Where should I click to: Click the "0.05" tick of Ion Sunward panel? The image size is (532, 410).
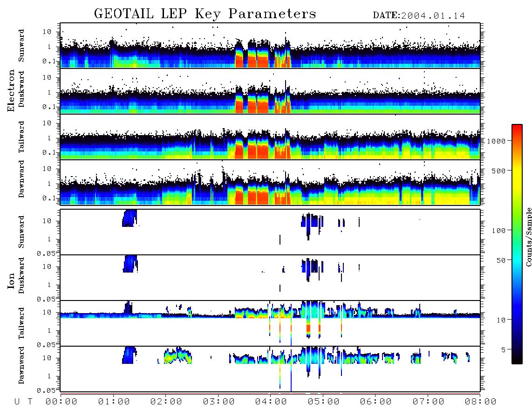click(46, 253)
